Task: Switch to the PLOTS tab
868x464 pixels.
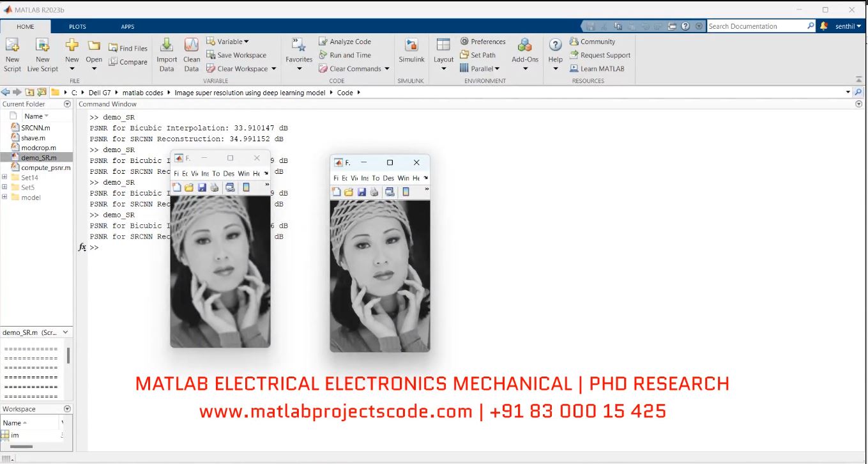Action: point(77,26)
